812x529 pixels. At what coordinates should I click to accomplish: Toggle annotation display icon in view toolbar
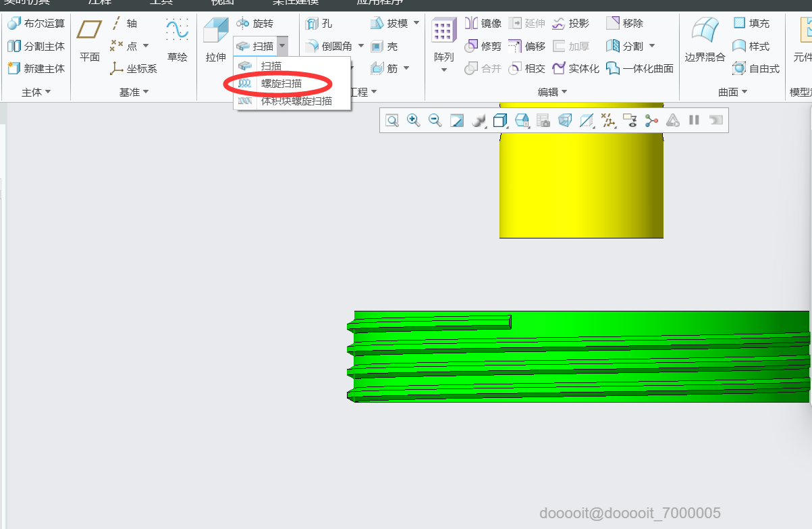coord(630,120)
